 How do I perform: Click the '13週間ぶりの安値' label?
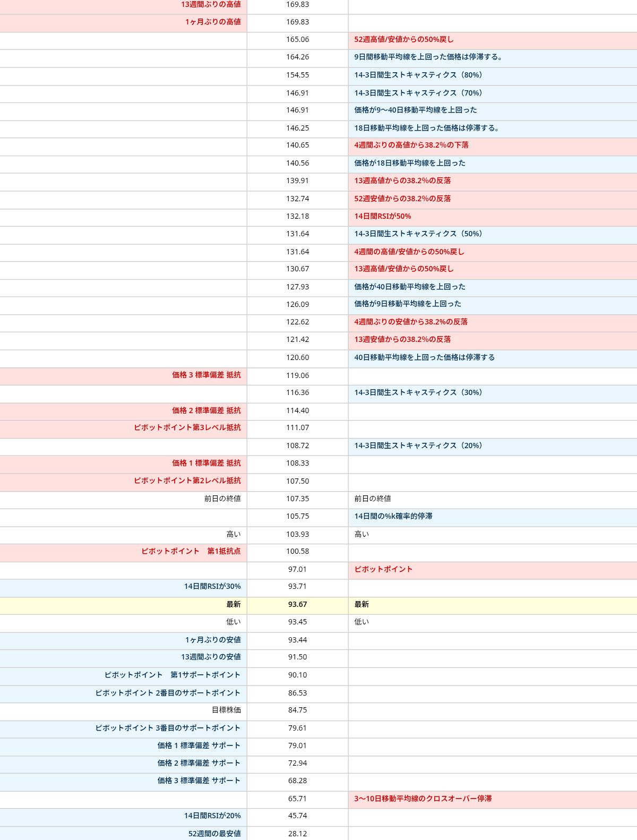click(211, 657)
